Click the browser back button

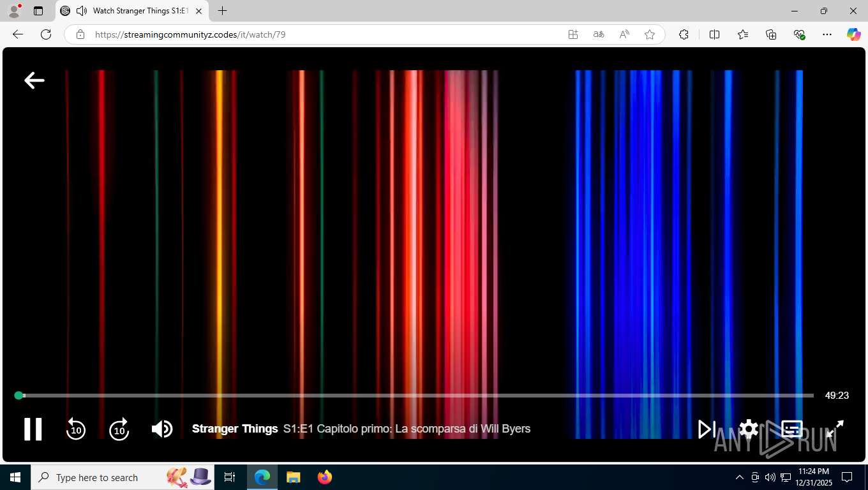[18, 34]
